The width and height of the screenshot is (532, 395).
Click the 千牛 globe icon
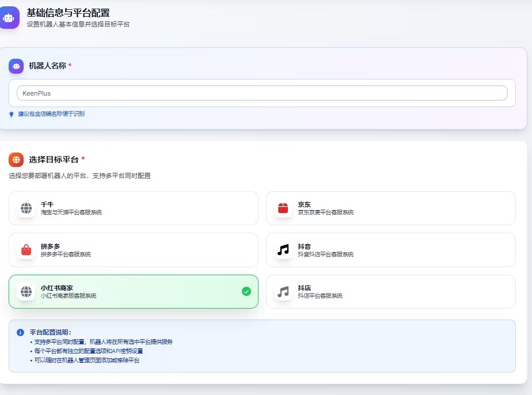coord(26,208)
